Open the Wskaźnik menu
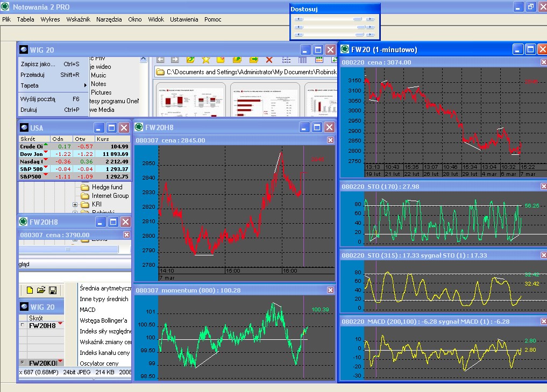Image resolution: width=547 pixels, height=392 pixels. tap(78, 19)
